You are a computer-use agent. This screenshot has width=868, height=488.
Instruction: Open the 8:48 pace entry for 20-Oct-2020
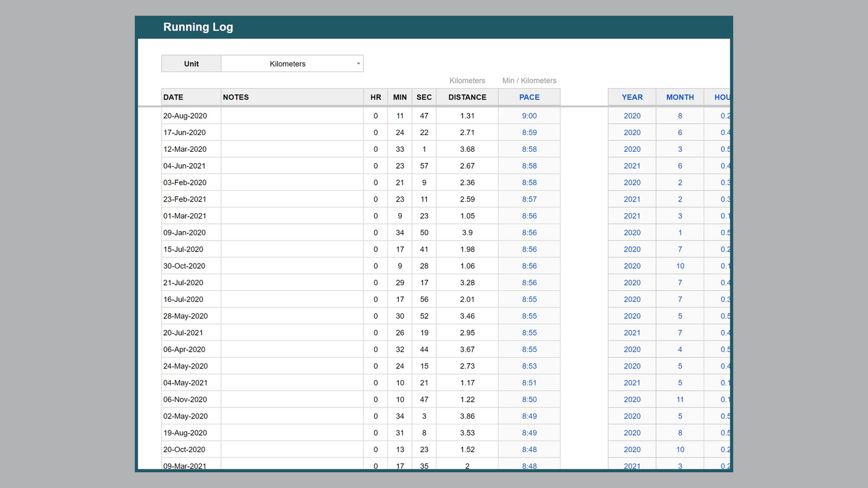coord(529,449)
